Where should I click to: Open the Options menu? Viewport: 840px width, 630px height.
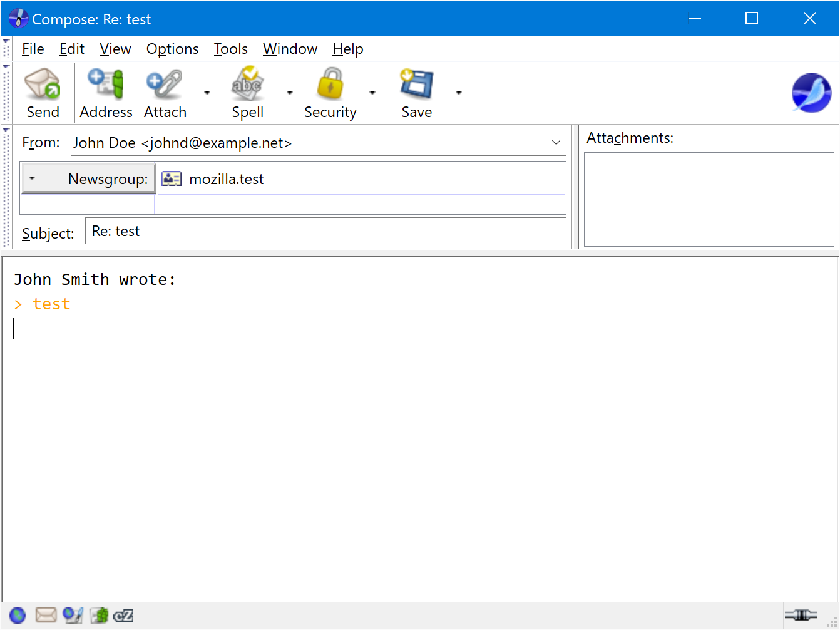(172, 49)
